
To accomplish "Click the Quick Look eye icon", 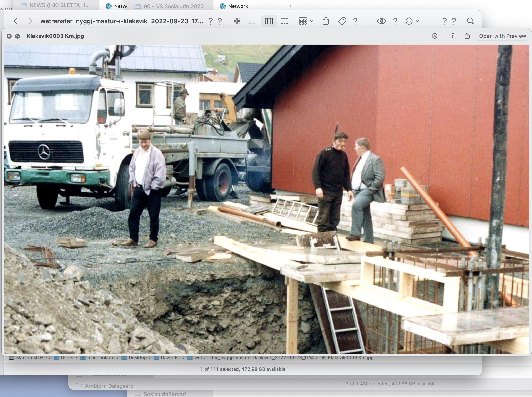I will [381, 21].
